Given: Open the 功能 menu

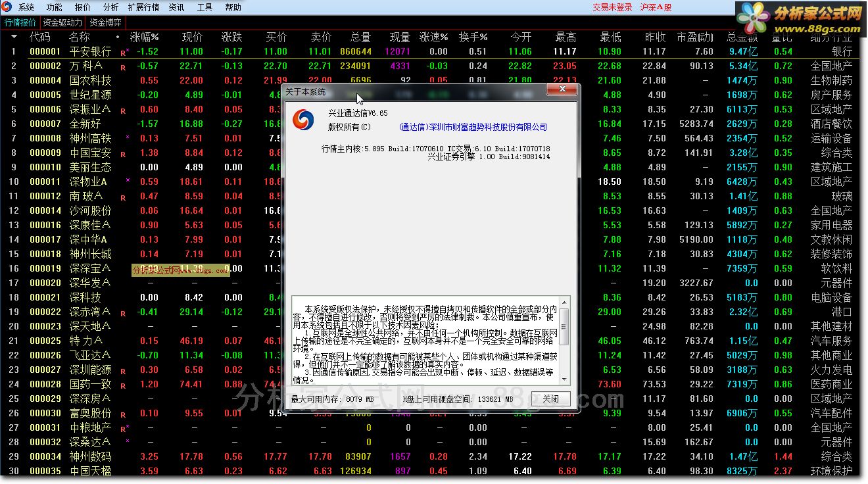Looking at the screenshot, I should tap(55, 7).
